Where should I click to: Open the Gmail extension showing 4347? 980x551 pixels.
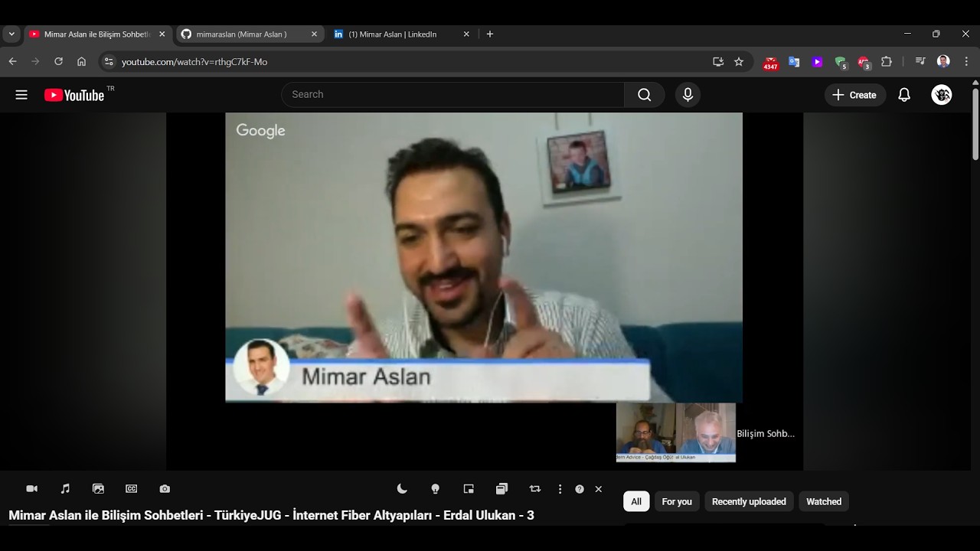point(770,63)
